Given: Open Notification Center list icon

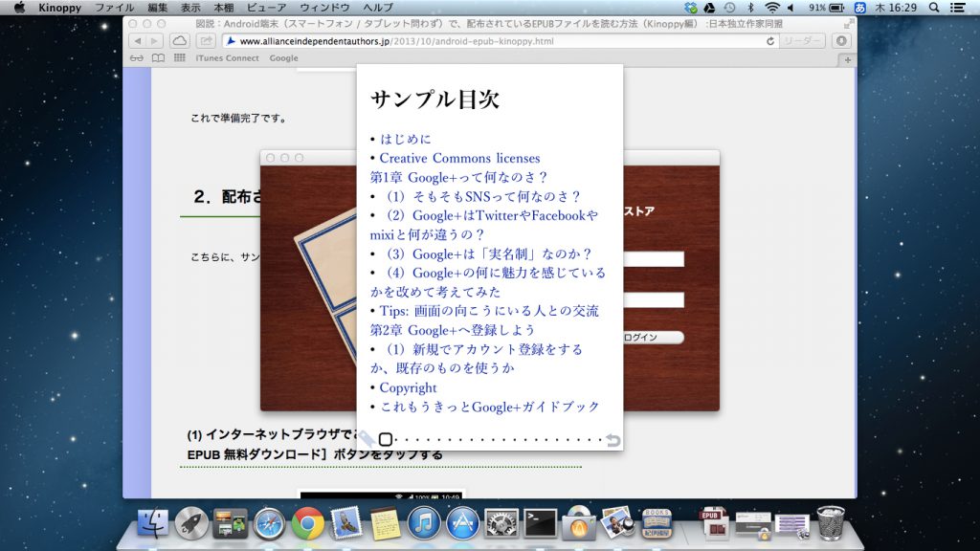Looking at the screenshot, I should [957, 8].
